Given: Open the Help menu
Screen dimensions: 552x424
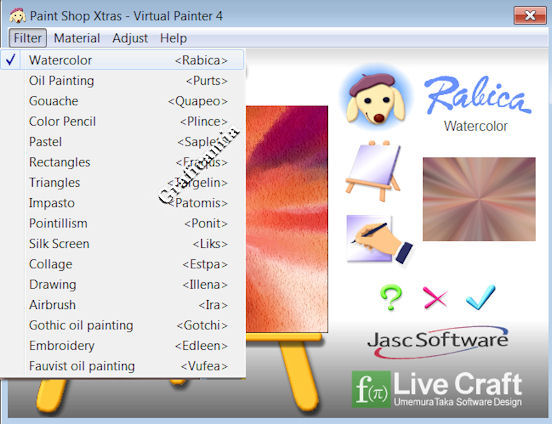Looking at the screenshot, I should pyautogui.click(x=173, y=38).
